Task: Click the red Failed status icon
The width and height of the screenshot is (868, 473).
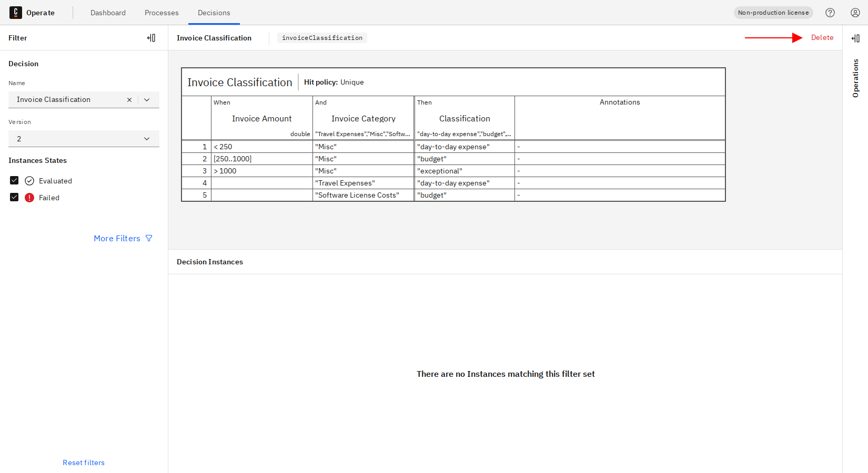Action: [29, 198]
